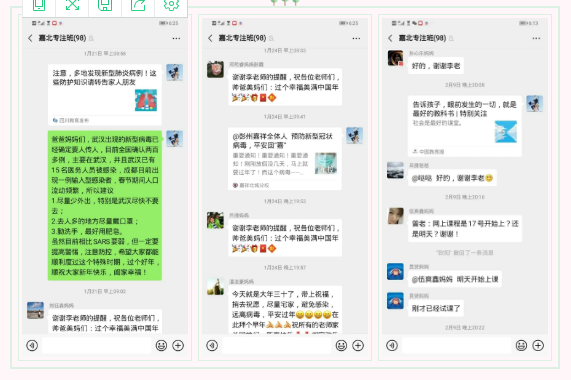Click the save disk toolbar icon

105,5
